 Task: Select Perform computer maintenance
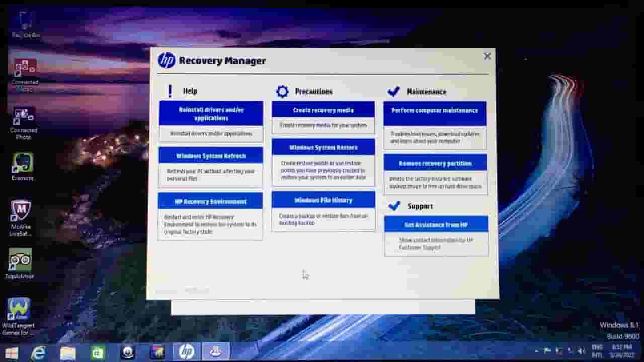pos(435,114)
